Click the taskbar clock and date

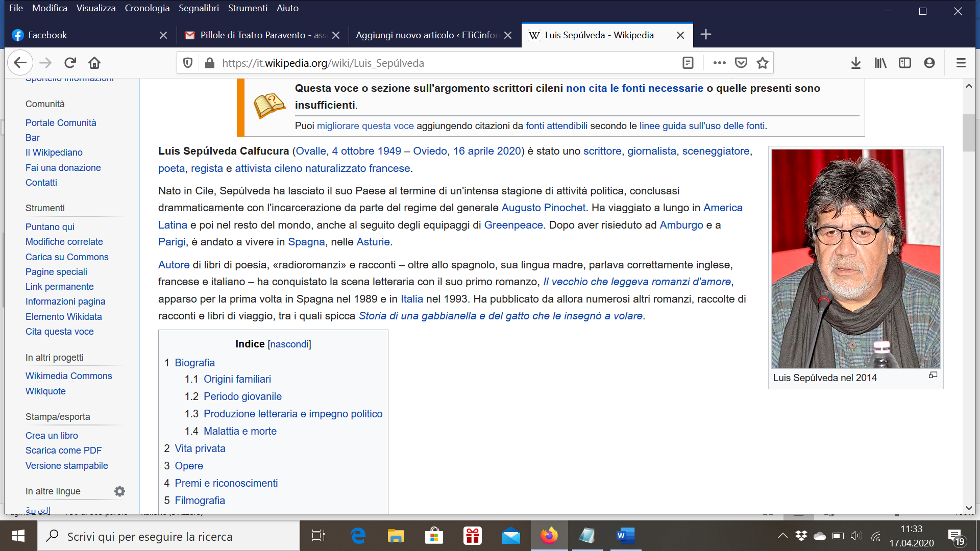912,536
